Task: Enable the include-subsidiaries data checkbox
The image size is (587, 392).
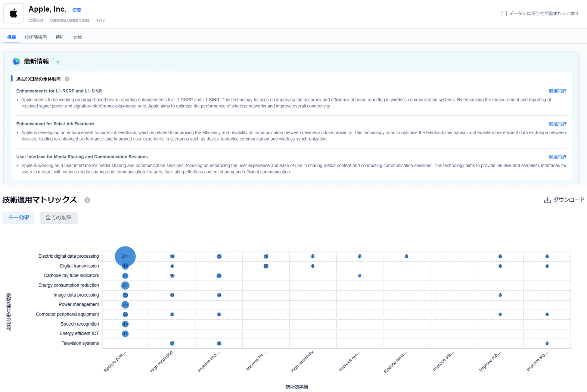Action: [504, 13]
